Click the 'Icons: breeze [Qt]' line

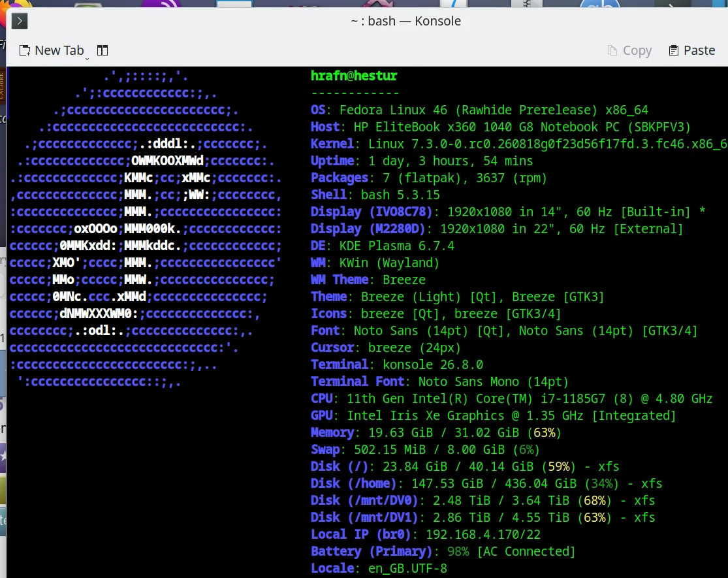(x=436, y=313)
